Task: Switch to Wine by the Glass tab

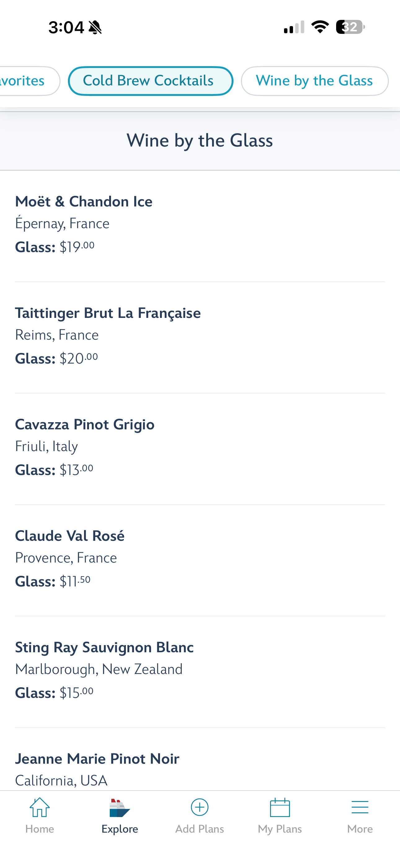Action: (314, 81)
